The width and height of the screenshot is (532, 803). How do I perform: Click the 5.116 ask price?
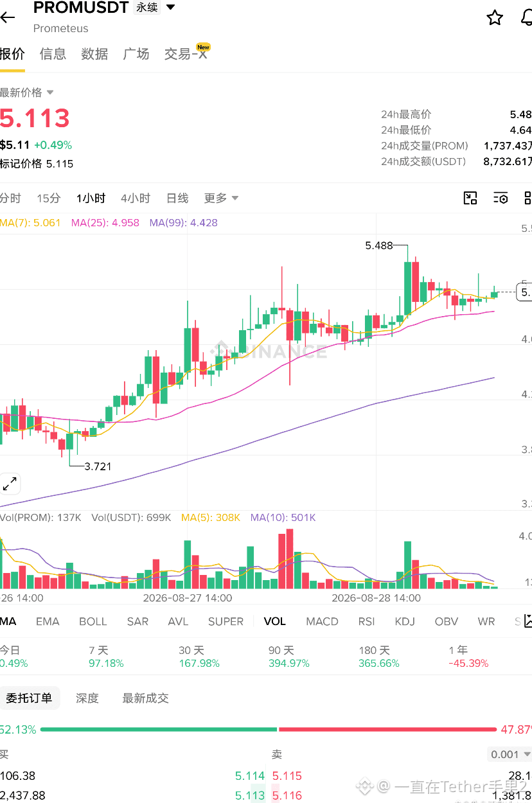[x=287, y=796]
